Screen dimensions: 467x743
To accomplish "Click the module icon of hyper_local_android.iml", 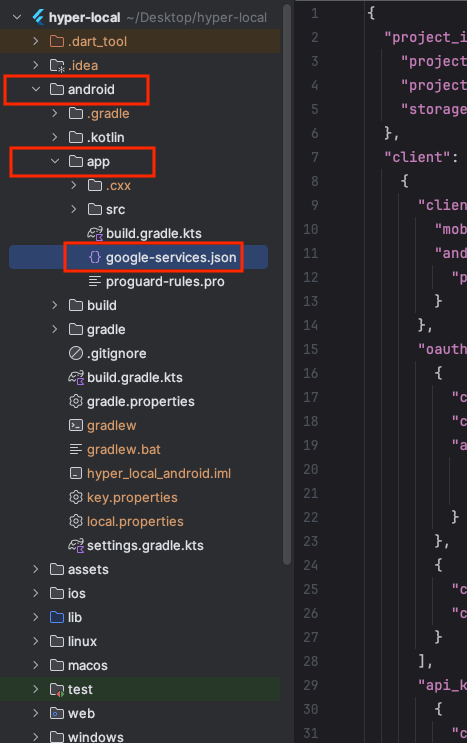I will 76,473.
